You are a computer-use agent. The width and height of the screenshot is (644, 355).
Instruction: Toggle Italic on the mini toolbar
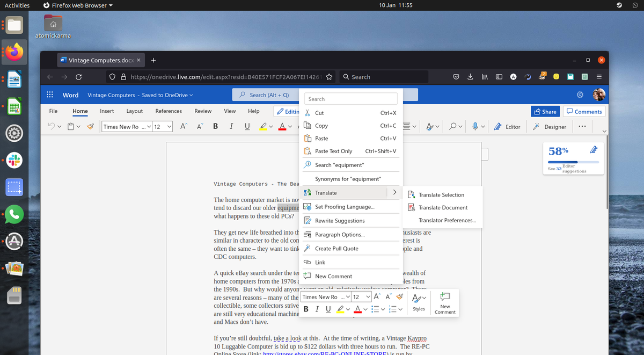pyautogui.click(x=317, y=309)
